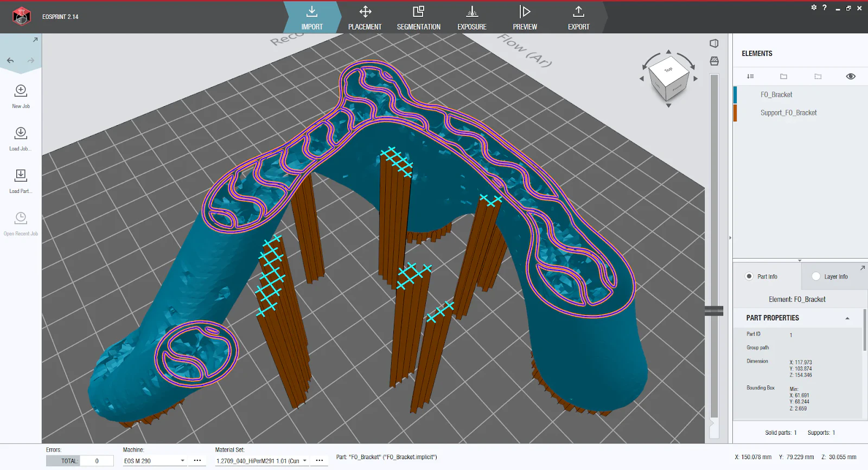Click the undo back arrow

click(10, 61)
